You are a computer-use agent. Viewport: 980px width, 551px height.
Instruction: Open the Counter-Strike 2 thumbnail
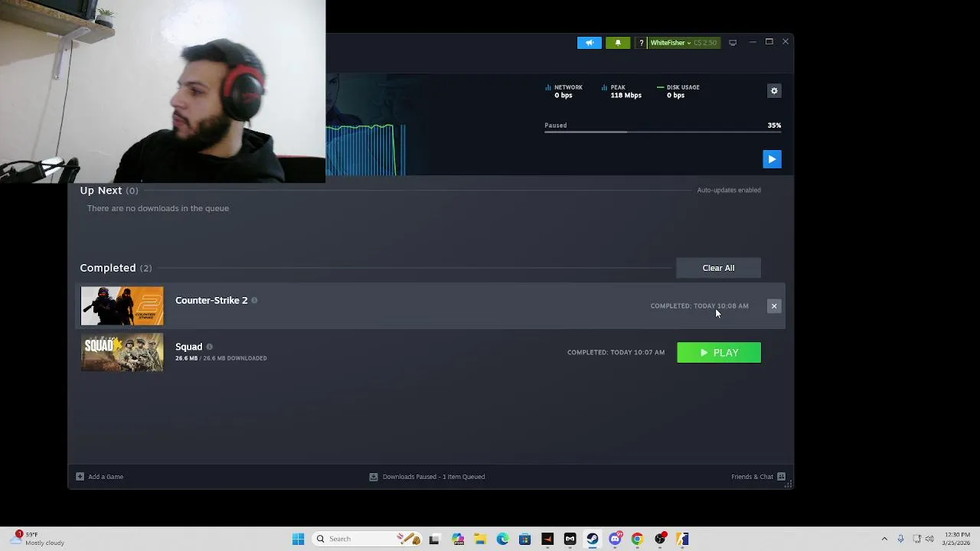(x=122, y=306)
